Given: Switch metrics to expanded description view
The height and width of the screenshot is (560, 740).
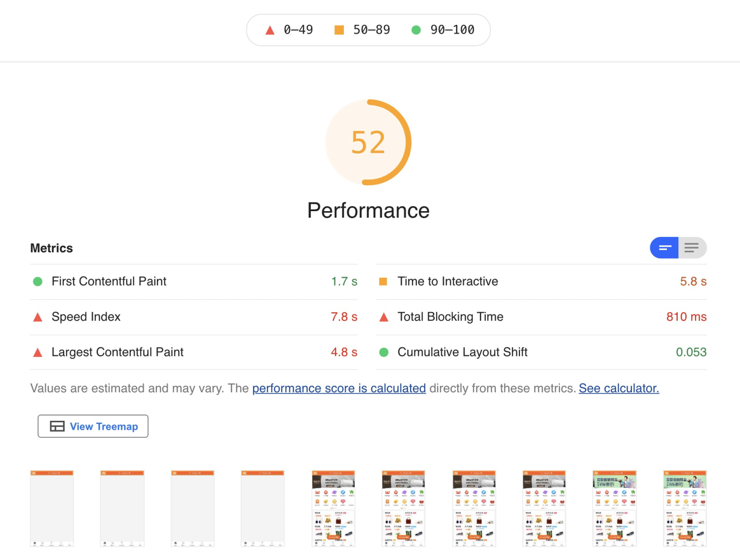Looking at the screenshot, I should (692, 248).
